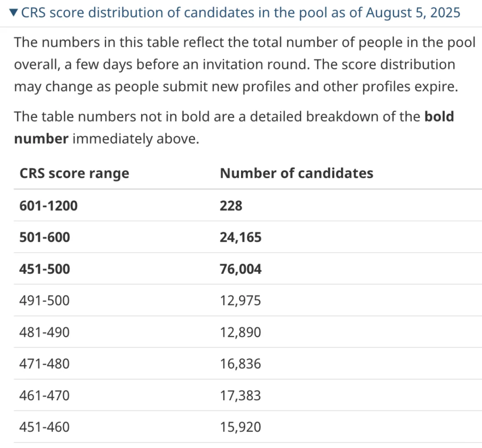Viewport: 482px width, 448px height.
Task: Click the 16,836 candidates value
Action: (x=240, y=364)
